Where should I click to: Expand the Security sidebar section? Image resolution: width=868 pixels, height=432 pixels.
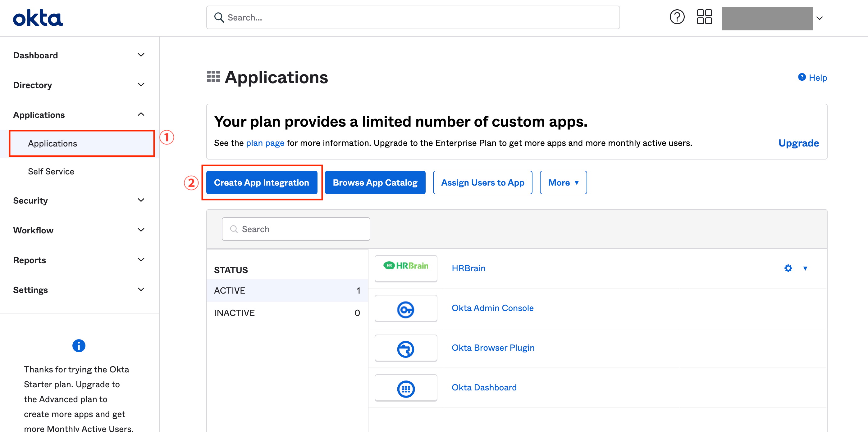[141, 200]
